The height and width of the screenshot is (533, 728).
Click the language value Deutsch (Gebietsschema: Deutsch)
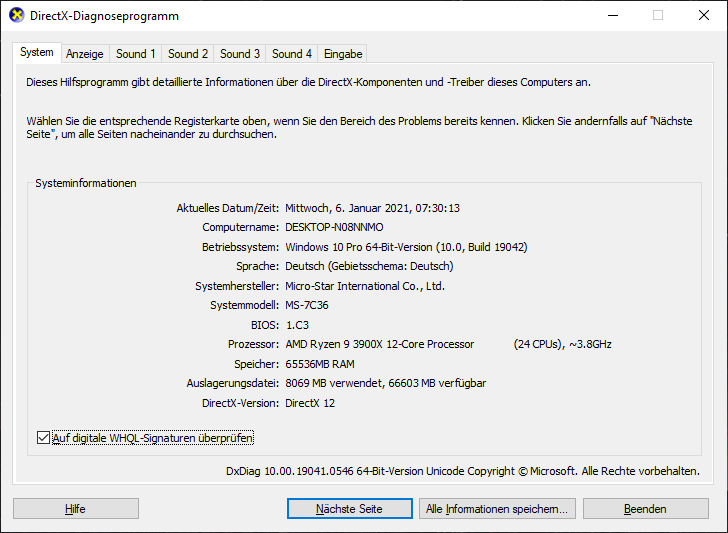tap(369, 266)
